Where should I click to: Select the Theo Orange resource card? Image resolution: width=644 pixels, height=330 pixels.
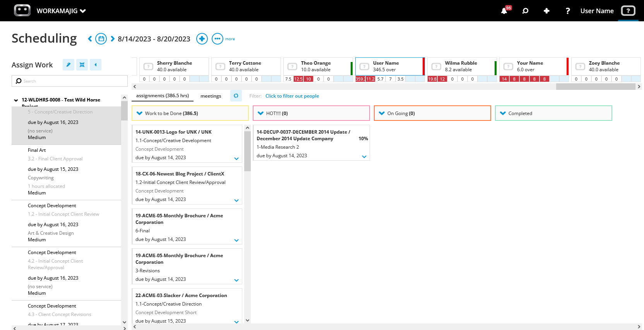pyautogui.click(x=318, y=66)
